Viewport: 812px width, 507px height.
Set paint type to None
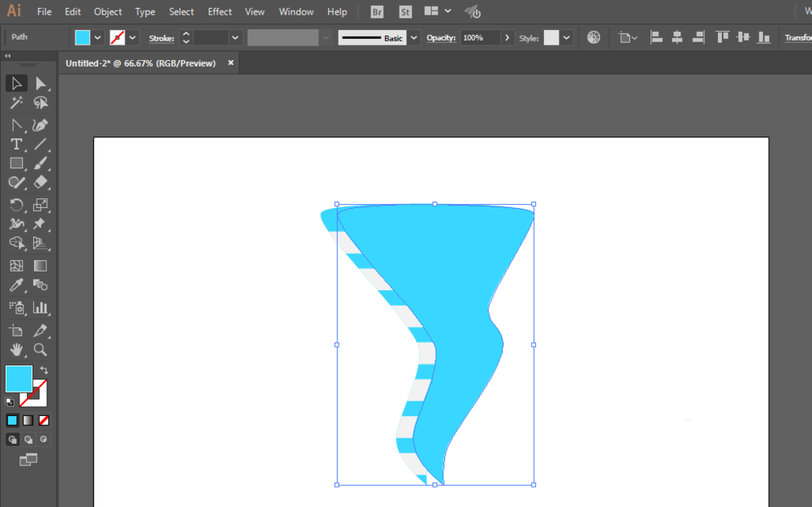click(44, 420)
